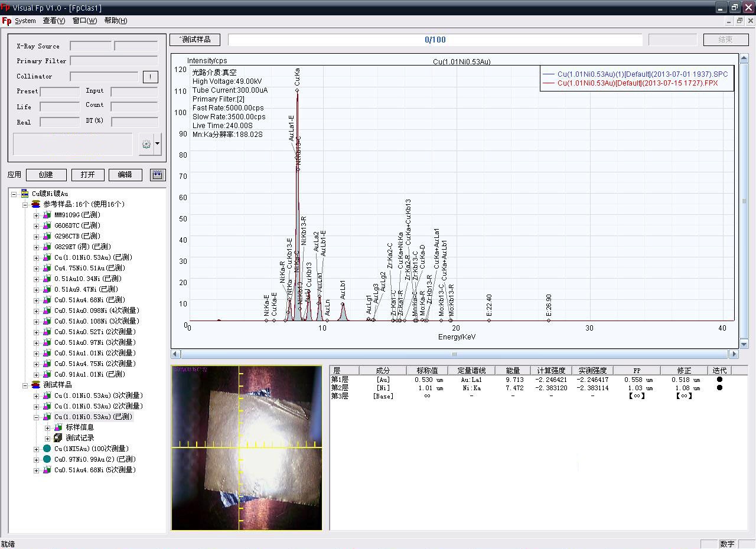The height and width of the screenshot is (549, 756).
Task: Click the teal circle icon beside Cu(1NI5Au)
Action: click(47, 449)
